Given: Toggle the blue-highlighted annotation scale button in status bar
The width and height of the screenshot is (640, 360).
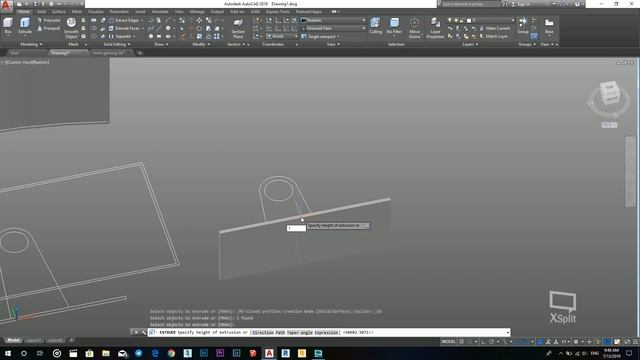Looking at the screenshot, I should coord(540,342).
